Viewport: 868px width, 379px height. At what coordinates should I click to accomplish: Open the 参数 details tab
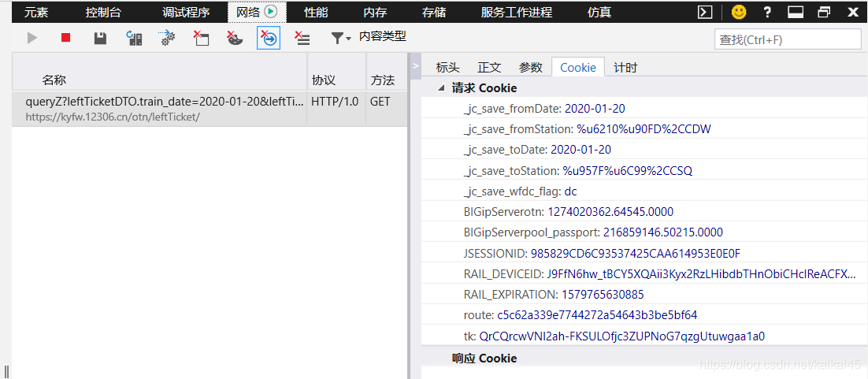click(x=530, y=68)
